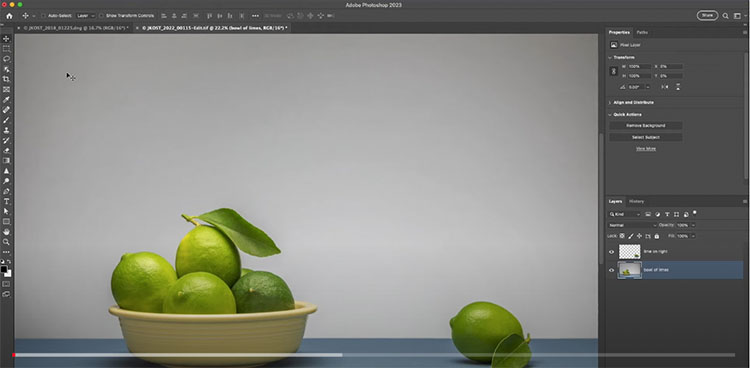Select the Properties tab

pos(619,32)
